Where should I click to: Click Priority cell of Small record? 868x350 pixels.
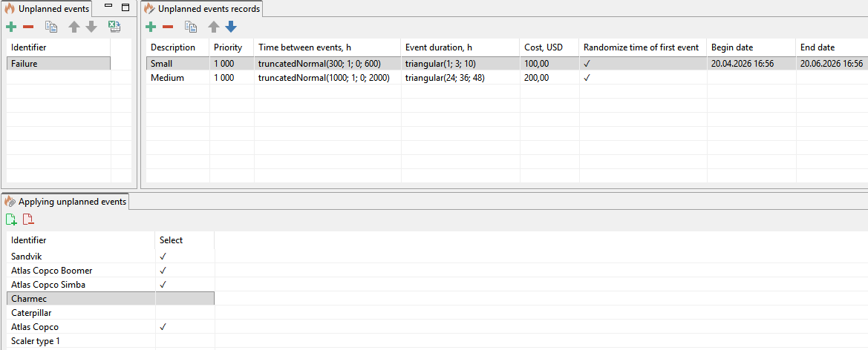[232, 64]
